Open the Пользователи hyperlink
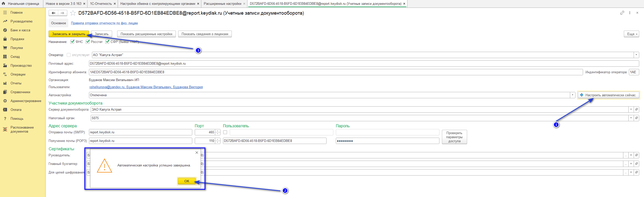The width and height of the screenshot is (644, 197). coord(146,87)
